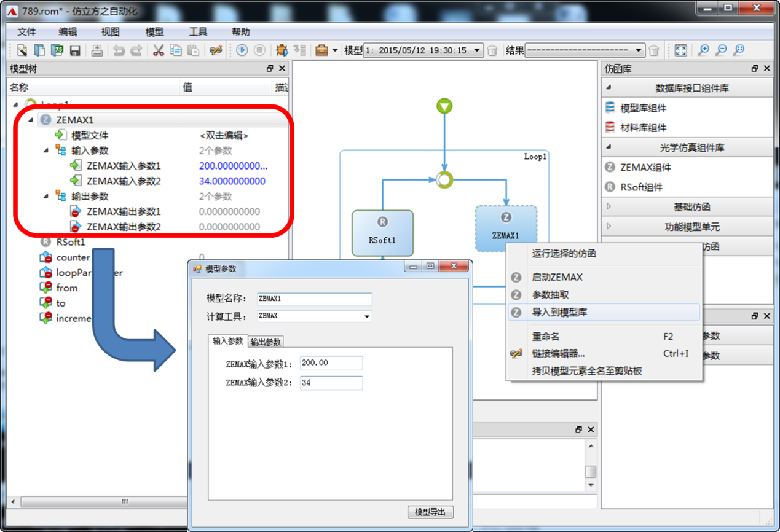Viewport: 780px width, 532px height.
Task: Choose 重命名 from context menu
Action: 604,336
